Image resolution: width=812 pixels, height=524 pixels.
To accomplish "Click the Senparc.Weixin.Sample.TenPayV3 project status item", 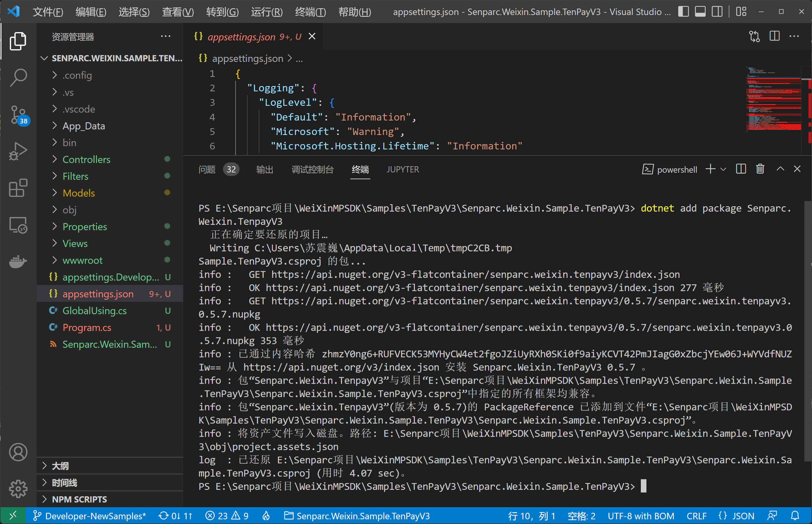I will click(x=357, y=516).
